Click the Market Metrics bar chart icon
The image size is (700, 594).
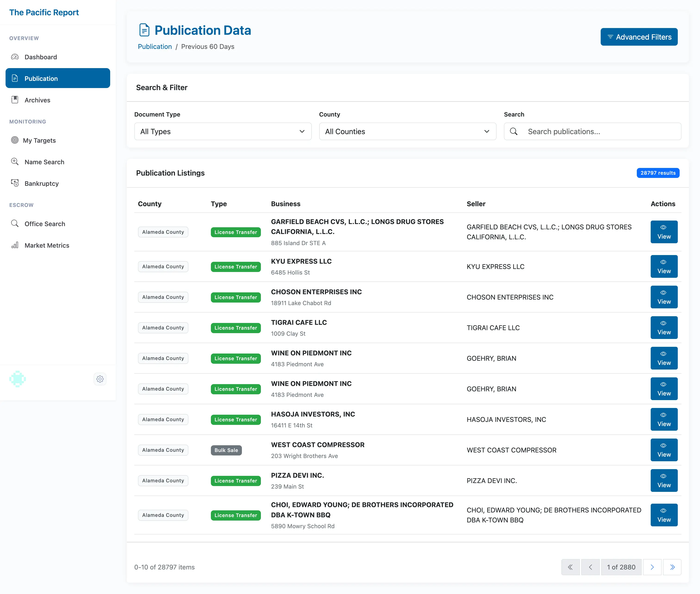pos(15,245)
